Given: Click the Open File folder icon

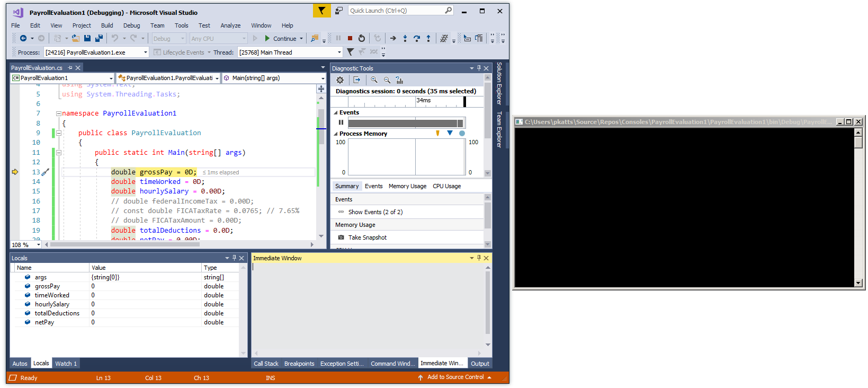Looking at the screenshot, I should (76, 38).
